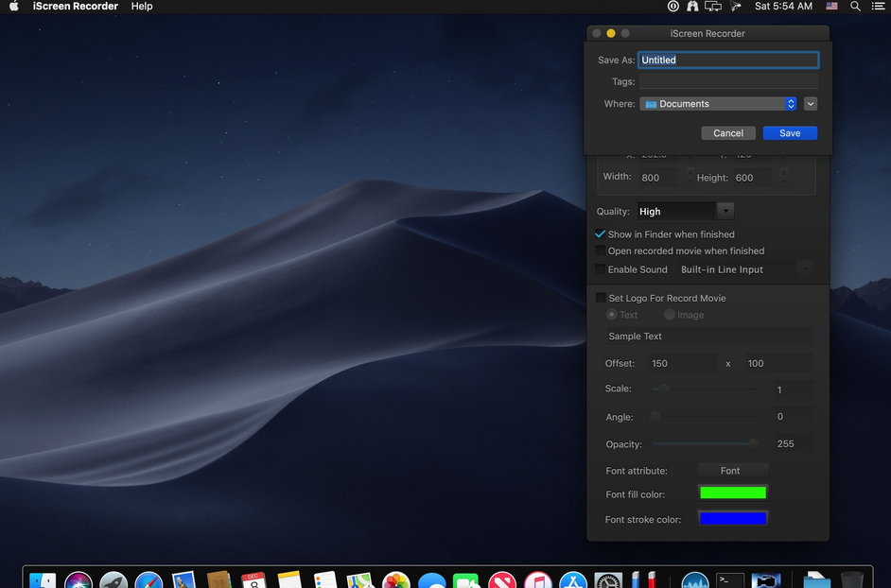
Task: Click the binoculars menu bar icon
Action: [692, 7]
